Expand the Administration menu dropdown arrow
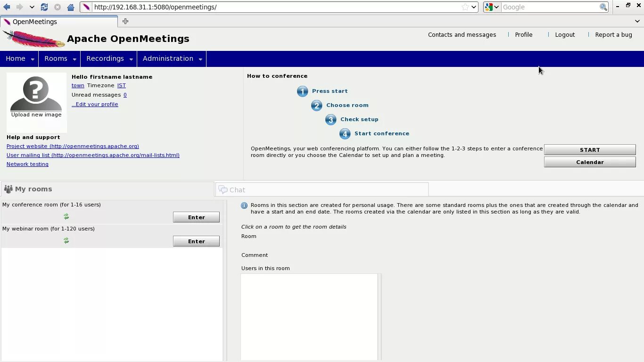This screenshot has width=644, height=362. pos(200,59)
